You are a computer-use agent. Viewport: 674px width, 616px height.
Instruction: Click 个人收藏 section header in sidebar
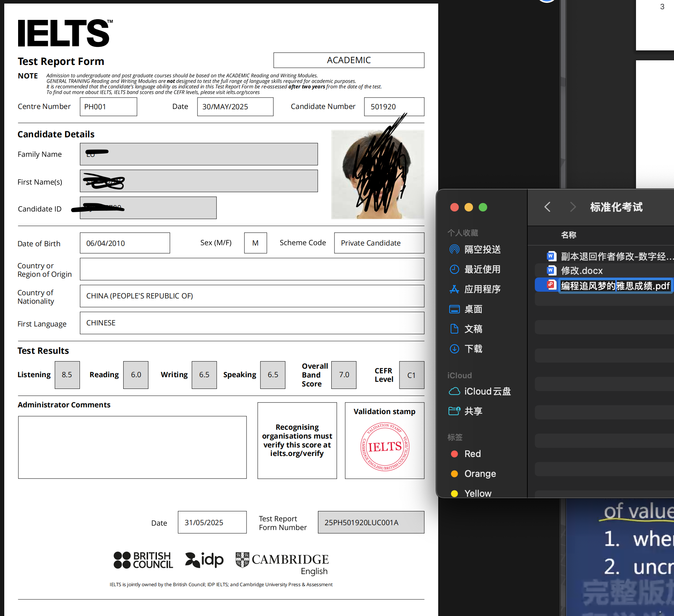pyautogui.click(x=463, y=233)
